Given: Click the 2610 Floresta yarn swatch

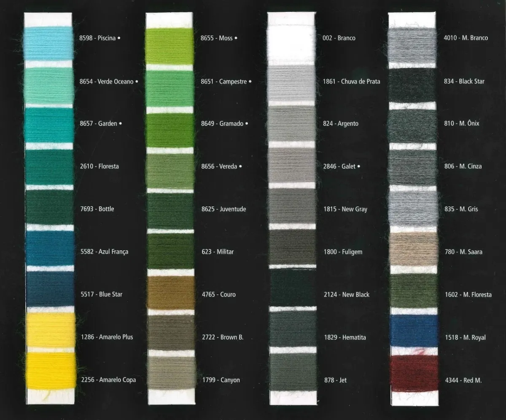Looking at the screenshot, I should click(x=49, y=167).
